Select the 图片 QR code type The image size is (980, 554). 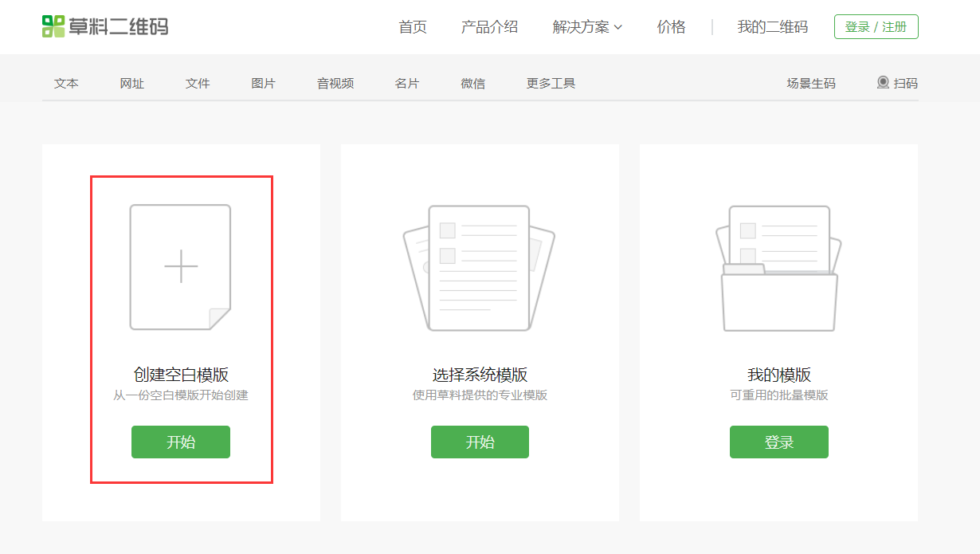262,83
